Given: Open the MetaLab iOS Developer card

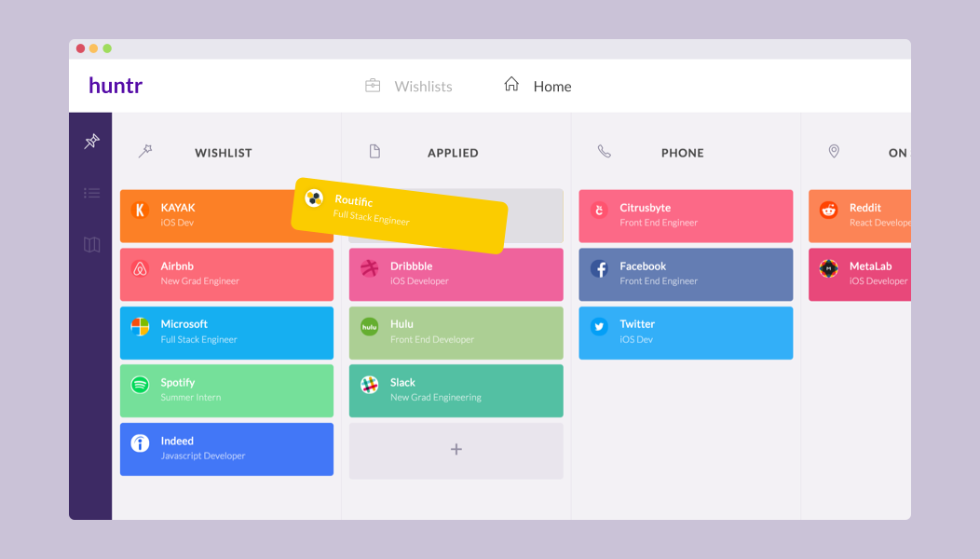Looking at the screenshot, I should point(860,275).
